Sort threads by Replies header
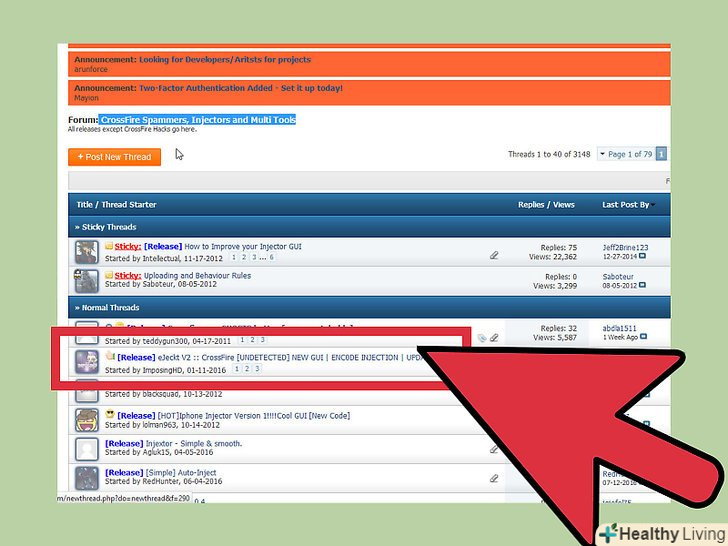Screen dimensions: 728x546 point(531,205)
